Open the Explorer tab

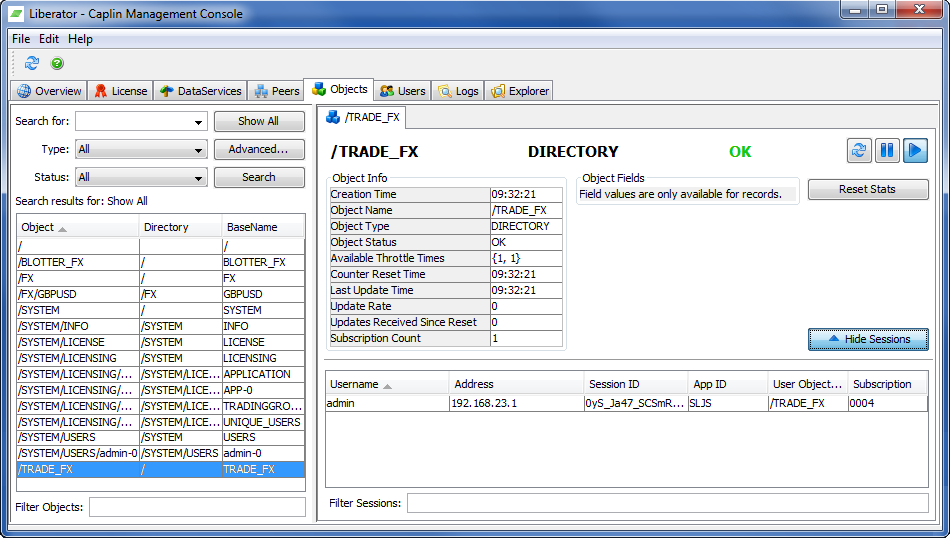(x=520, y=91)
